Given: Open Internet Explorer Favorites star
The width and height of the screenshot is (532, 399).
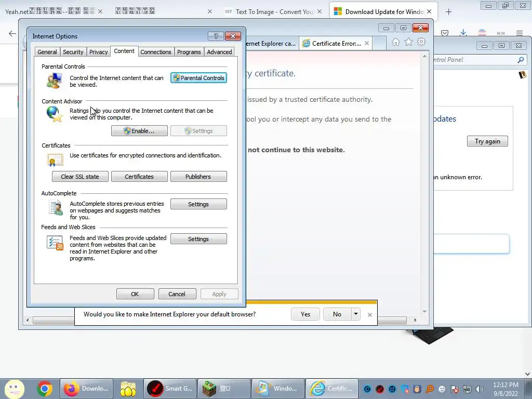Looking at the screenshot, I should 408,42.
